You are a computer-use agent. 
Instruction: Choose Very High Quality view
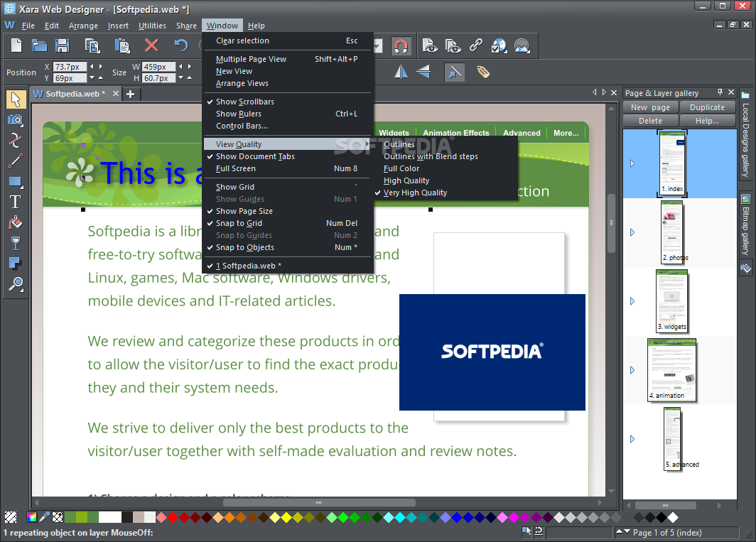point(445,193)
